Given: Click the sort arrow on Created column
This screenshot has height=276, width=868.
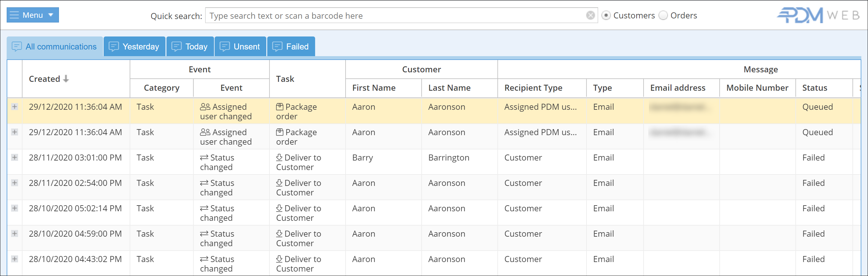Looking at the screenshot, I should coord(66,79).
